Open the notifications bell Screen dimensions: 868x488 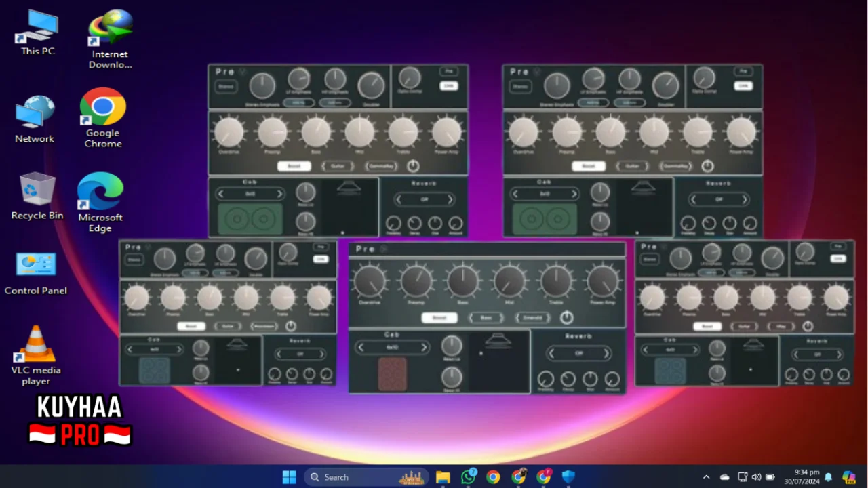[x=828, y=477]
